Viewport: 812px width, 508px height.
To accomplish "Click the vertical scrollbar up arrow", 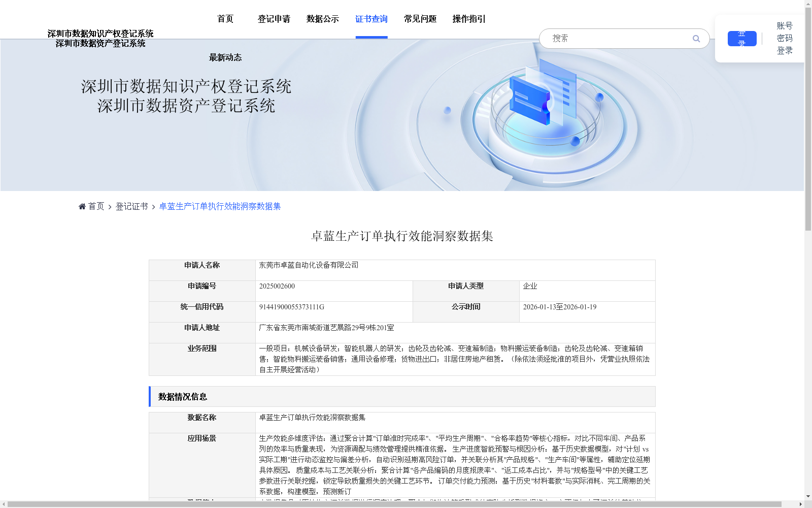I will click(x=808, y=4).
